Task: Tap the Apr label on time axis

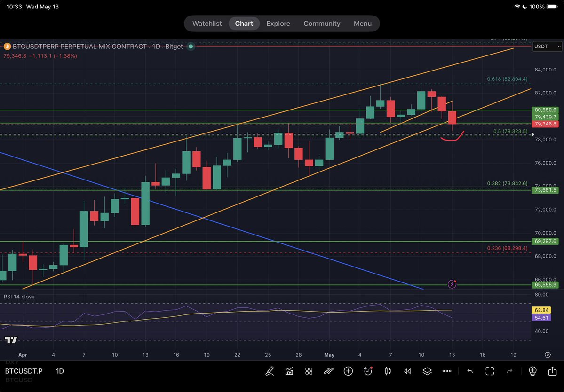Action: (23, 354)
